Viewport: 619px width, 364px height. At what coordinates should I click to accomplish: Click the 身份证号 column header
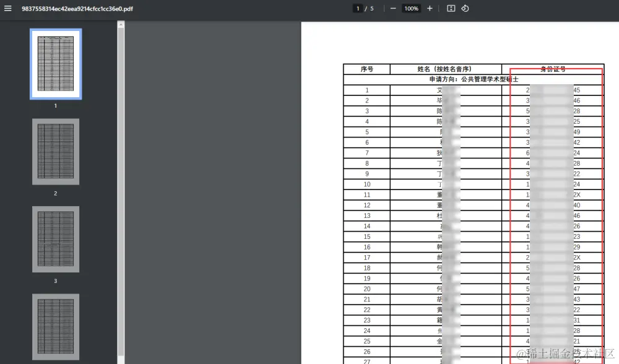pyautogui.click(x=553, y=69)
